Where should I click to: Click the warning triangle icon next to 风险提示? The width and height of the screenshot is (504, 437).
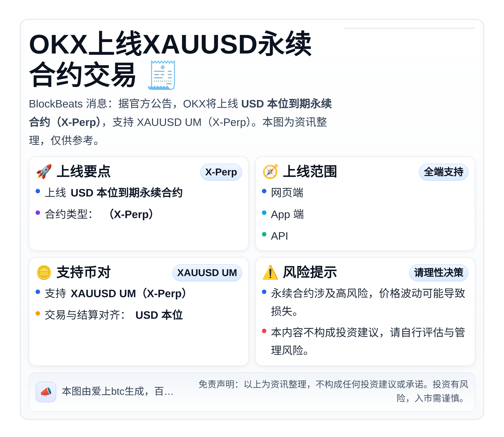coord(270,272)
